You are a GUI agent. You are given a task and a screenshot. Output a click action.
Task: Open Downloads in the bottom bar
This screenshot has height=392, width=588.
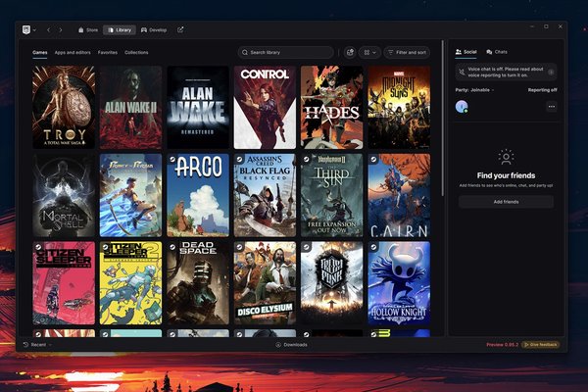coord(291,345)
